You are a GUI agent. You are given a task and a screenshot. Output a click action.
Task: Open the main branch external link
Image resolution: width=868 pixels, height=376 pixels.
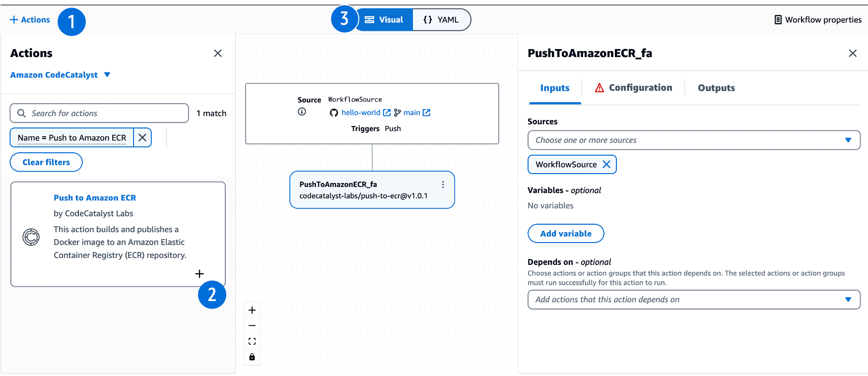(426, 113)
